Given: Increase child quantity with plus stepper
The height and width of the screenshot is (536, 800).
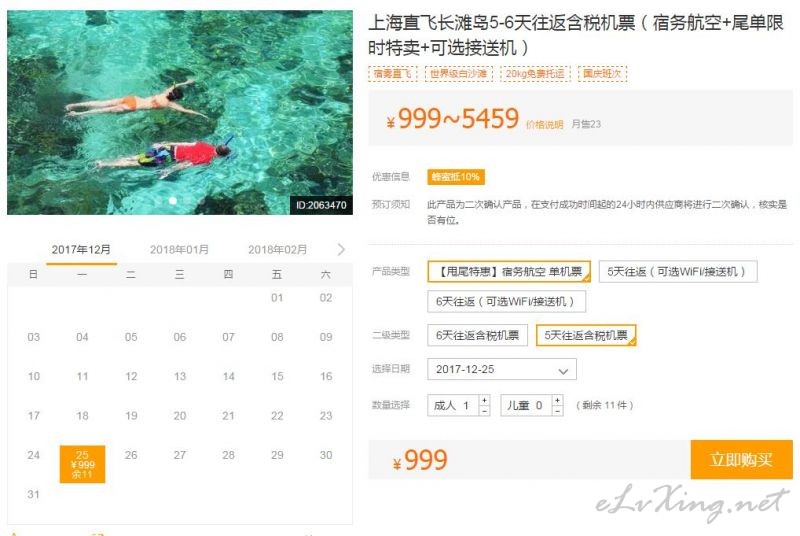Looking at the screenshot, I should point(558,400).
